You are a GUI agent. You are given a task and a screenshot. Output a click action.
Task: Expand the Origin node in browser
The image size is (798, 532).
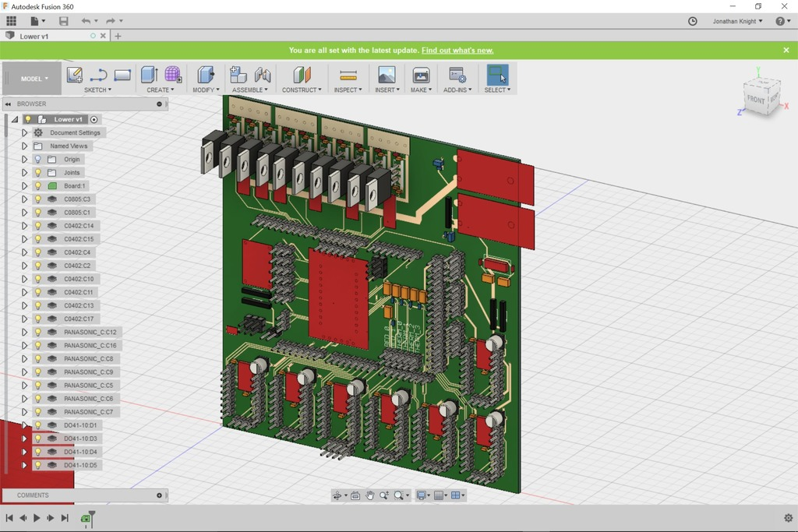pyautogui.click(x=24, y=159)
